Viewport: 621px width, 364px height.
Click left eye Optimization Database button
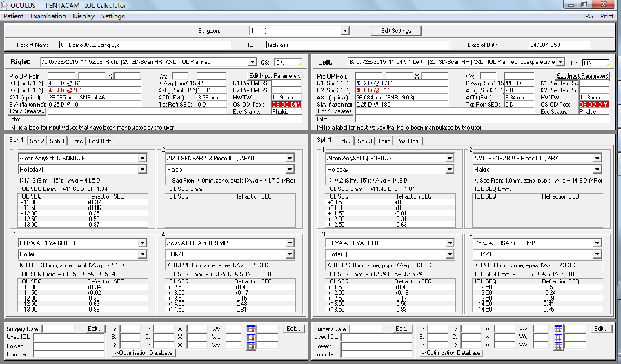click(x=451, y=352)
